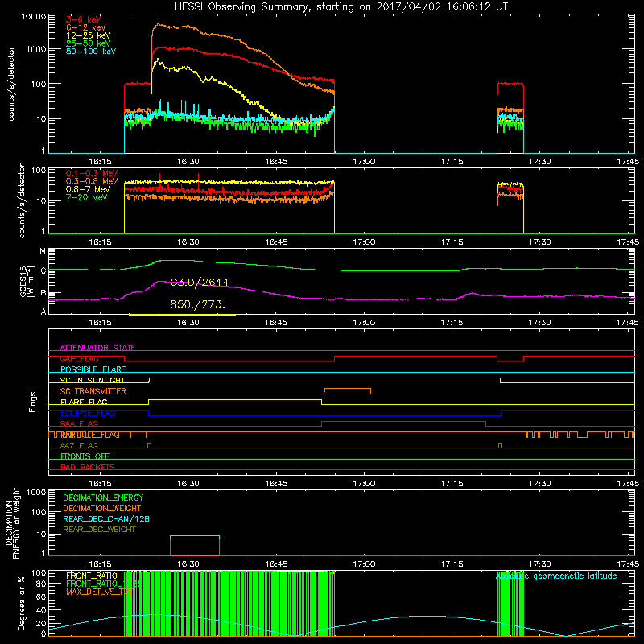The image size is (644, 644).
Task: Click the FRONT_RATIO yellow legend label
Action: pos(92,576)
